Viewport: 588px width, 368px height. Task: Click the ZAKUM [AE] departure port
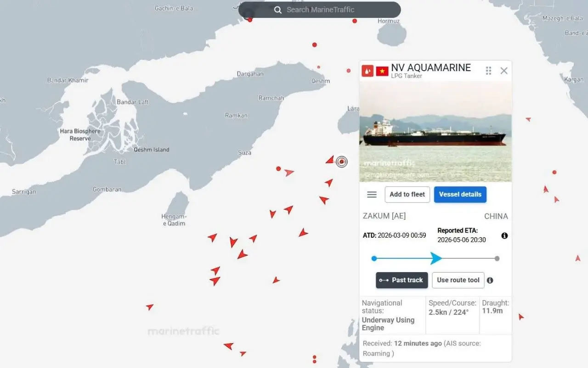[384, 216]
